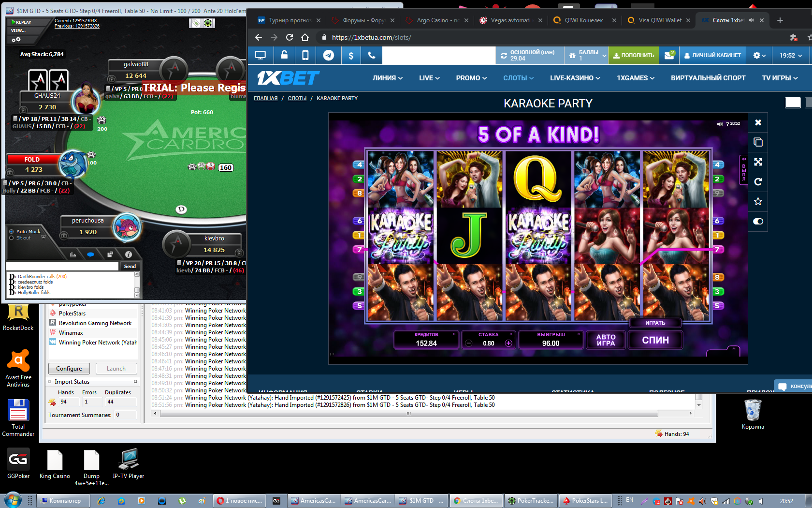Click the callback phone icon on 1xBet bar
812x508 pixels.
[372, 55]
